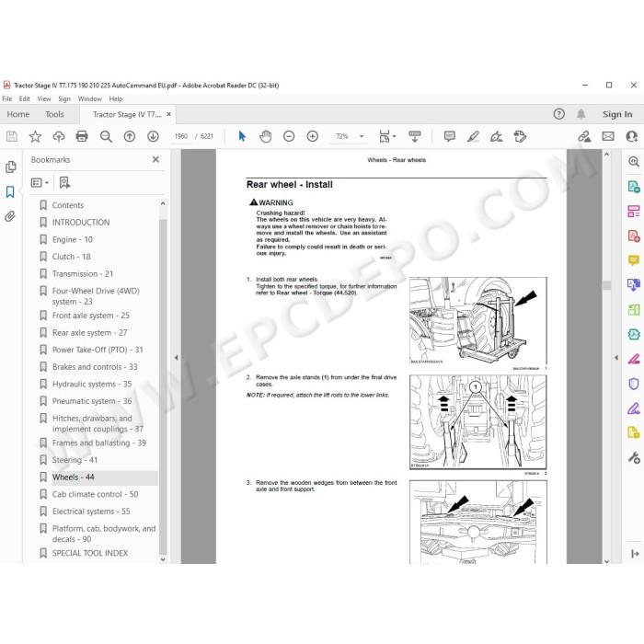Select the Hand pan tool
This screenshot has width=644, height=644.
pyautogui.click(x=266, y=136)
